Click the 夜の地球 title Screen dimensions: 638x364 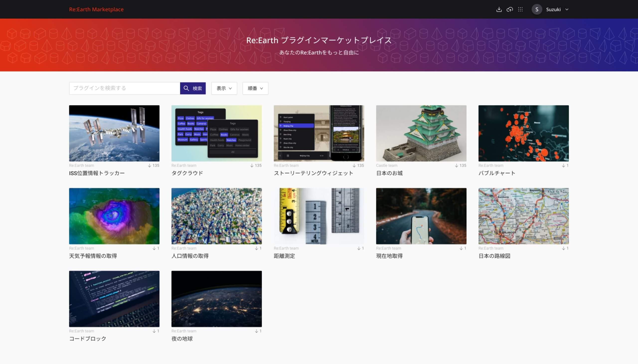click(x=182, y=339)
